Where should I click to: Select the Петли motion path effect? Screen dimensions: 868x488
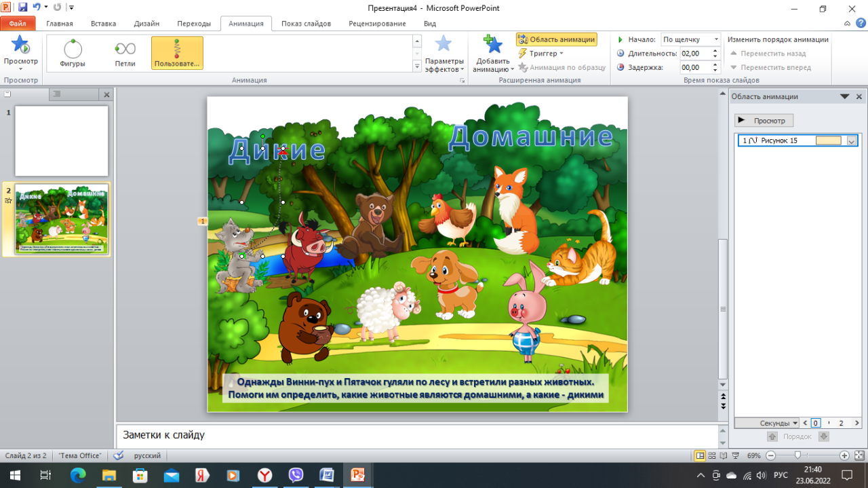pos(125,53)
